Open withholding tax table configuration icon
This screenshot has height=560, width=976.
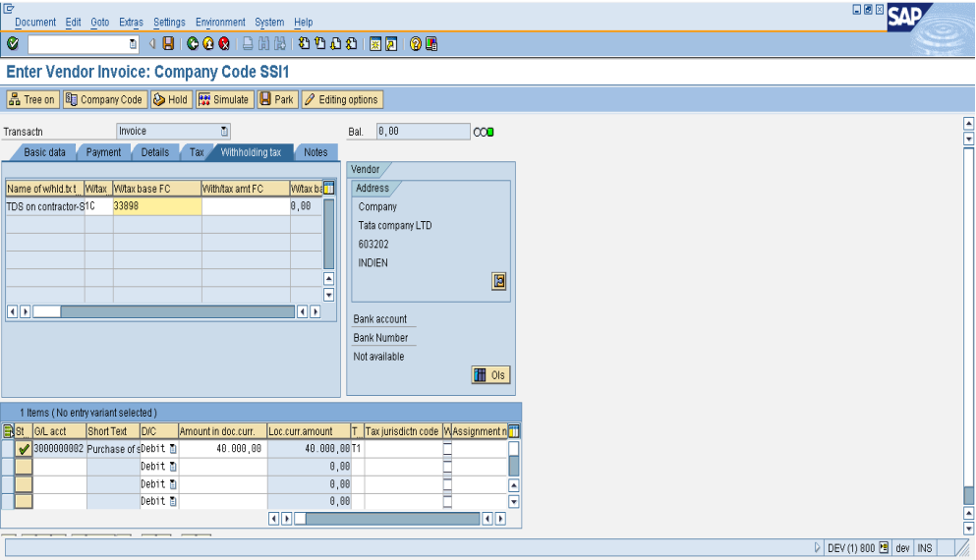(329, 188)
